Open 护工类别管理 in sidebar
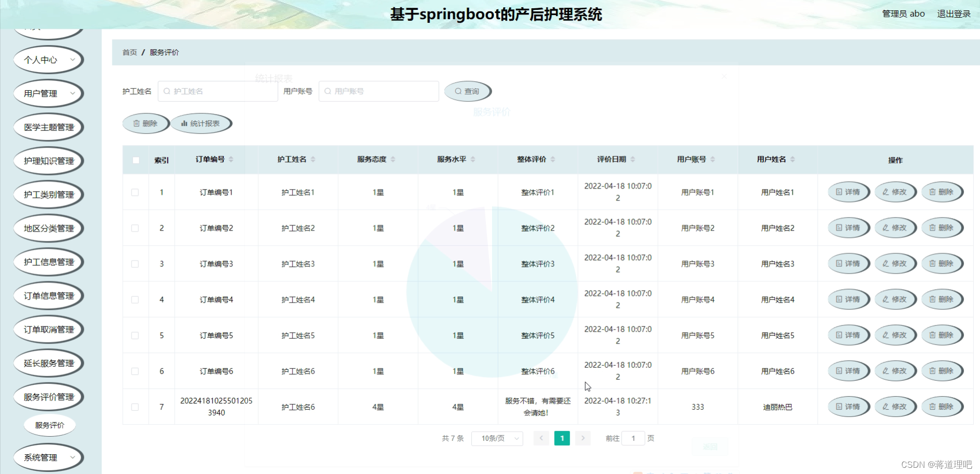The image size is (980, 474). tap(48, 194)
